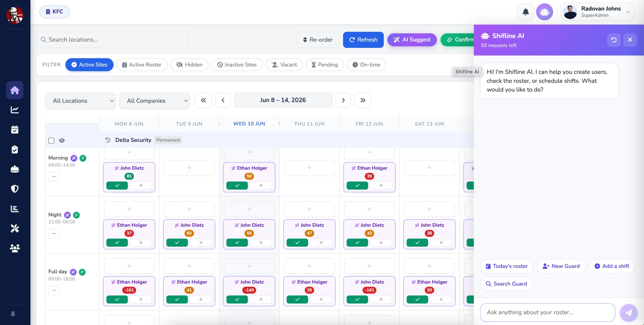This screenshot has height=325, width=644.
Task: Click the AI Suggest button
Action: coord(412,40)
